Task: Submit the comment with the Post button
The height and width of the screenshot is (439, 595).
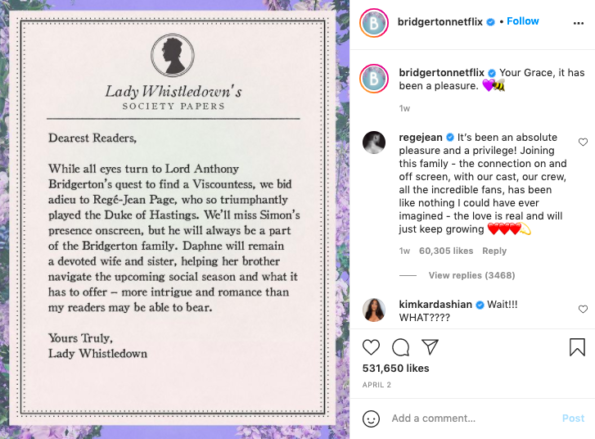Action: (x=573, y=418)
